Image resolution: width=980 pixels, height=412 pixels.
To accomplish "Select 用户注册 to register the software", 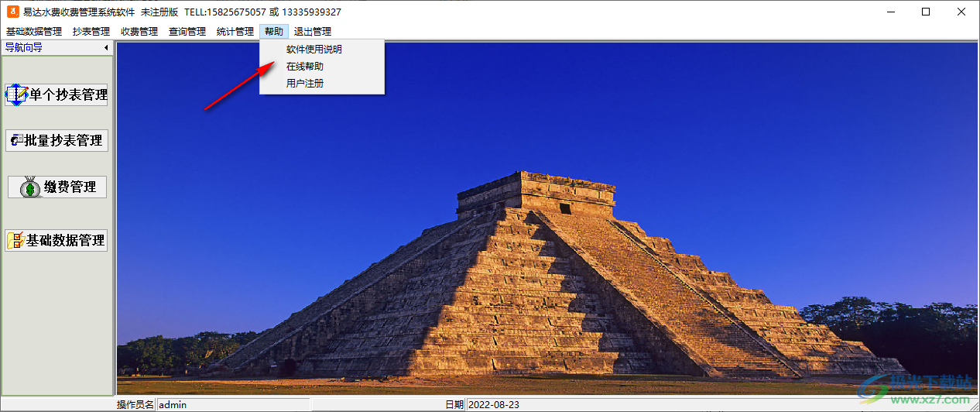I will pos(305,84).
